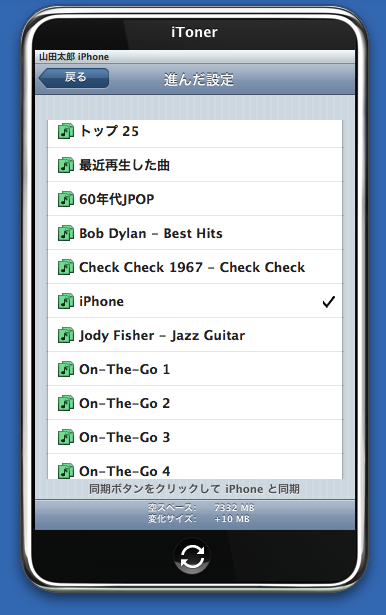Click the sync button at the bottom

[x=192, y=556]
